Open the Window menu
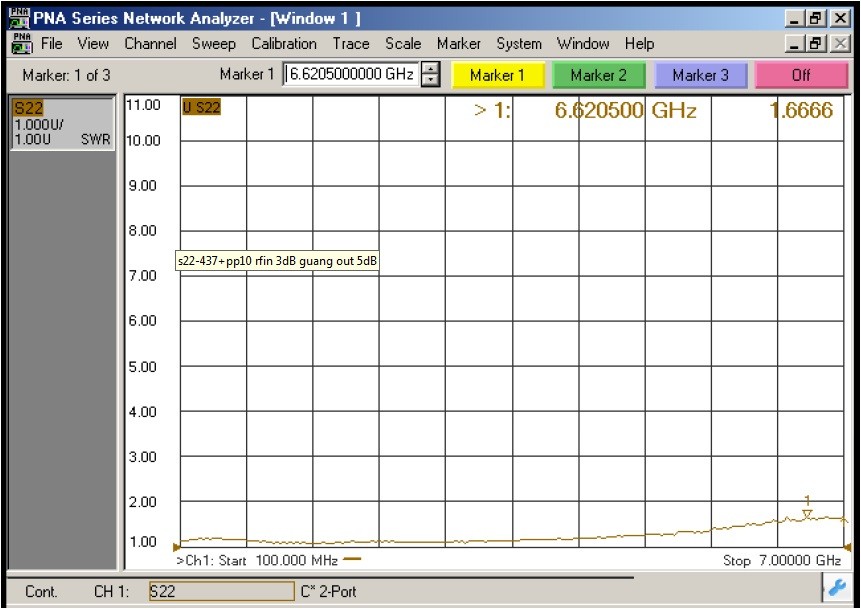Screen dimensions: 861x609 (x=583, y=43)
